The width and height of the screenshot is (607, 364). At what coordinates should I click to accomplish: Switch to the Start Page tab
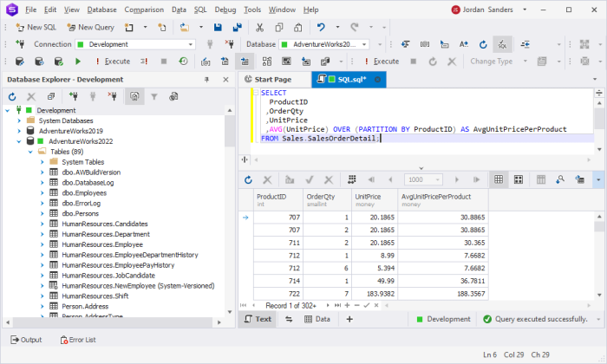tap(272, 79)
